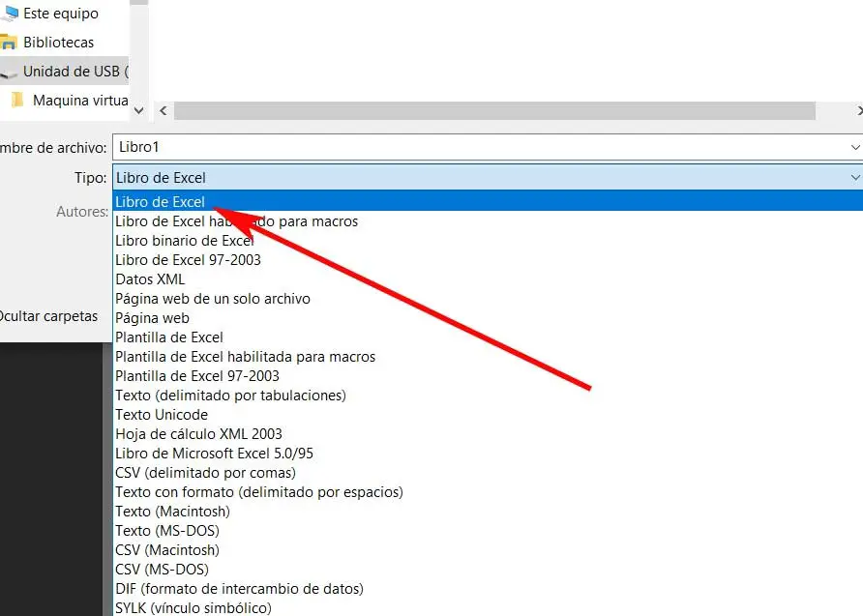Choose 'SYLK (vínculo simbólico)' format
This screenshot has width=863, height=616.
click(193, 607)
